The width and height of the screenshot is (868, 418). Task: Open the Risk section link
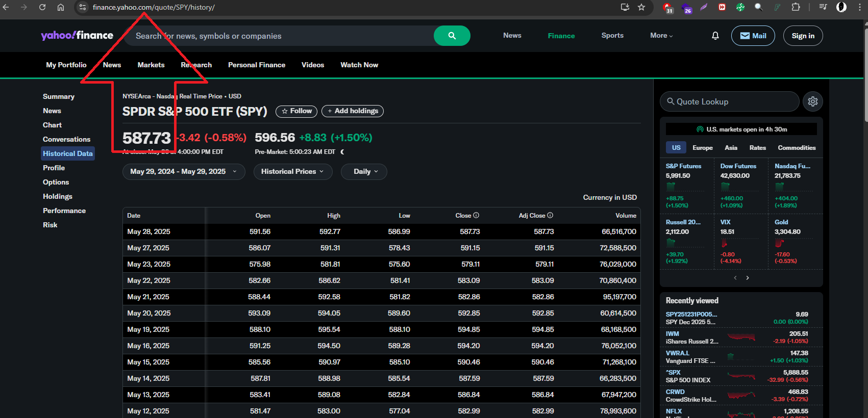click(x=50, y=225)
